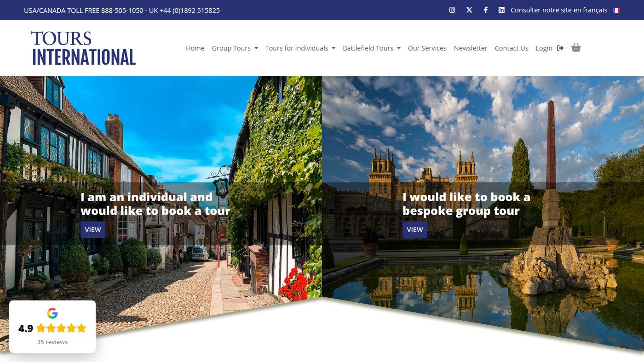Click the 4.9 star rating stars
The width and height of the screenshot is (644, 362).
coord(61,328)
